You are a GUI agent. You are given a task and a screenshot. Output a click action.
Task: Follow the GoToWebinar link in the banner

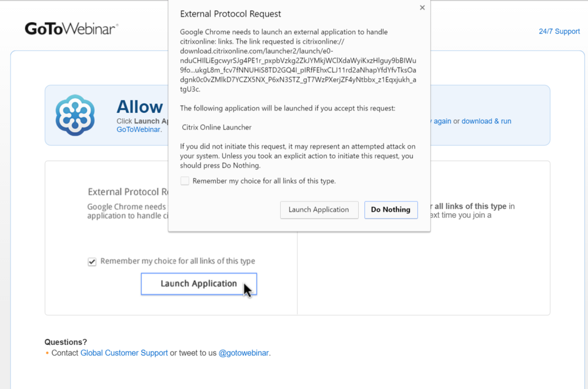point(138,129)
